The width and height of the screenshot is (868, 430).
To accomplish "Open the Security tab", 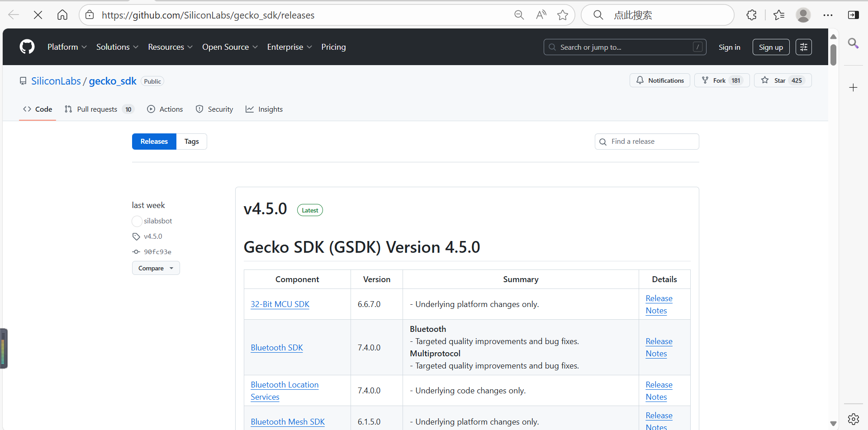I will click(x=214, y=109).
